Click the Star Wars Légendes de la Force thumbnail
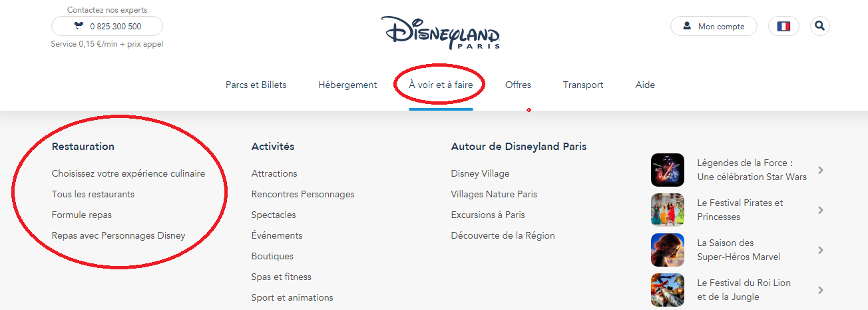Screen dimensions: 868x310 668,170
